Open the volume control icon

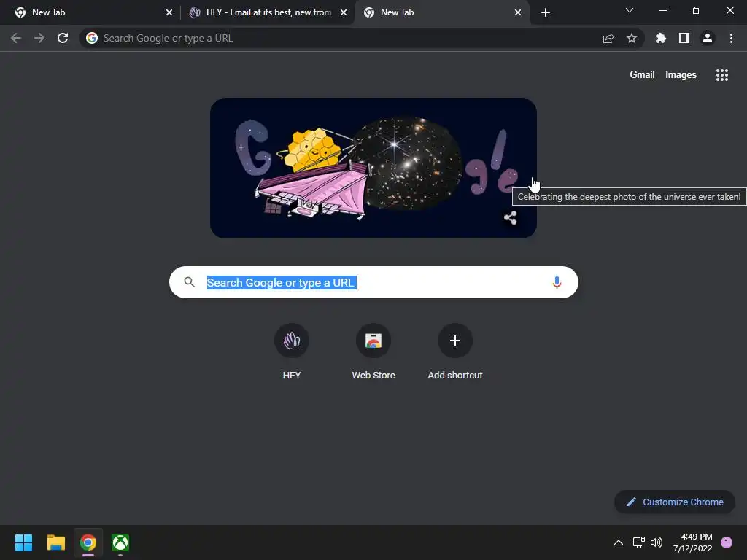pyautogui.click(x=657, y=542)
